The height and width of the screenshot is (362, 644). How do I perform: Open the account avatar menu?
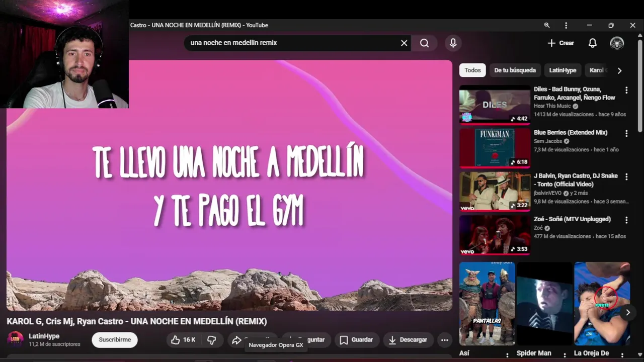click(617, 43)
